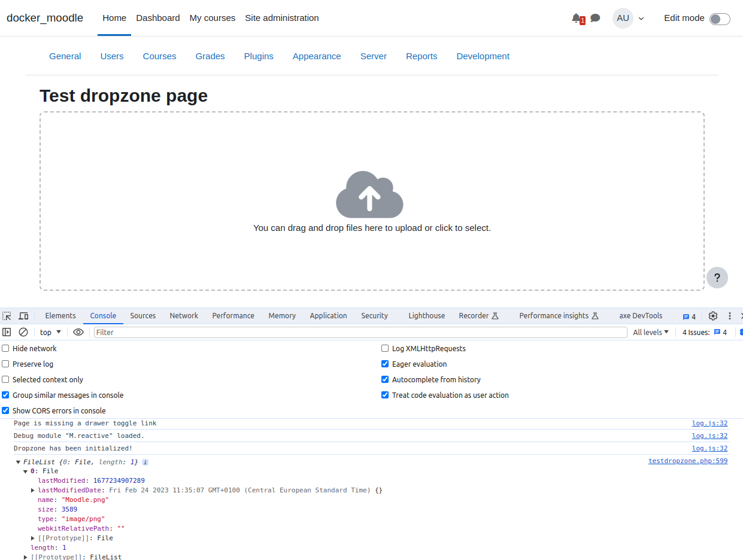Uncheck Show CORS errors in console
The width and height of the screenshot is (743, 560).
coord(5,410)
